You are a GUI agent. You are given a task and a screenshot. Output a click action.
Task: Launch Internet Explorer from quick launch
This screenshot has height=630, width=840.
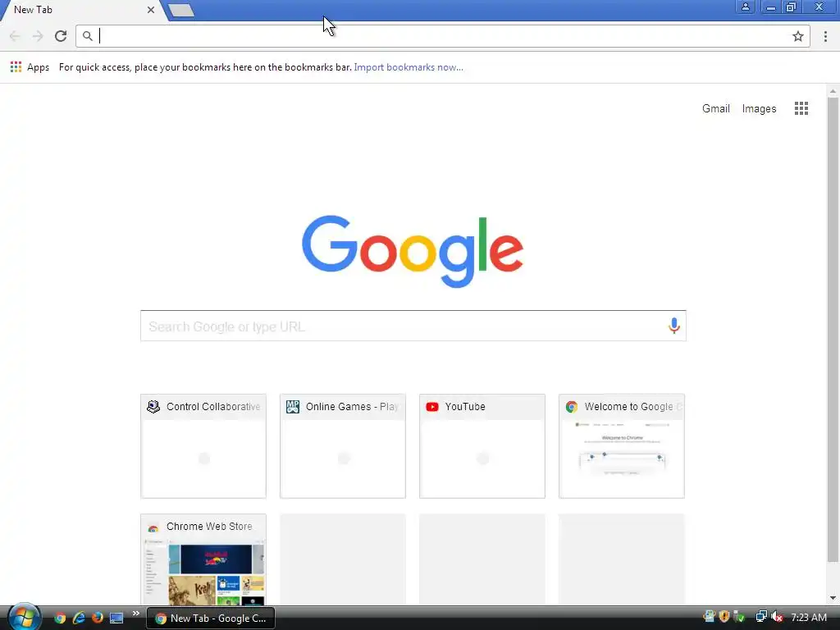point(79,618)
